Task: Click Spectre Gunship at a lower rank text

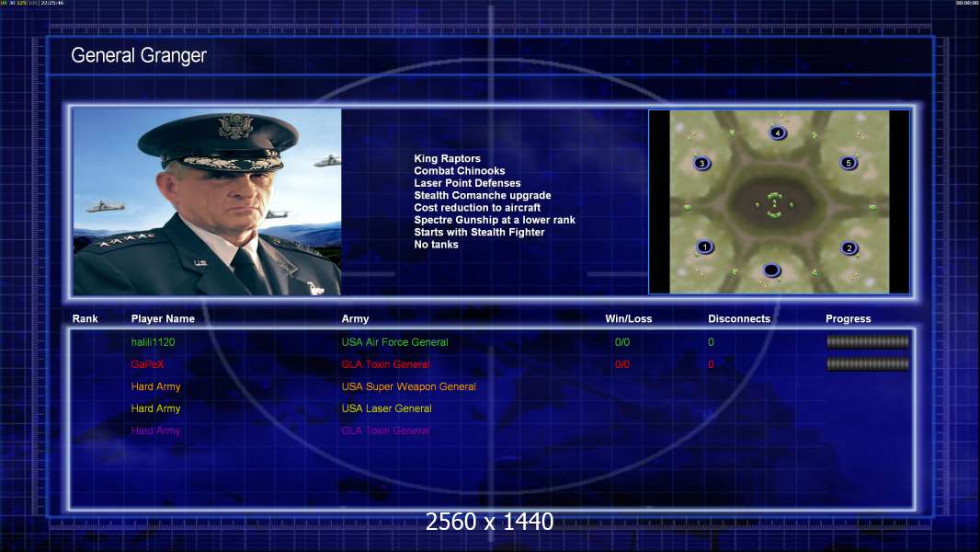Action: pyautogui.click(x=495, y=220)
